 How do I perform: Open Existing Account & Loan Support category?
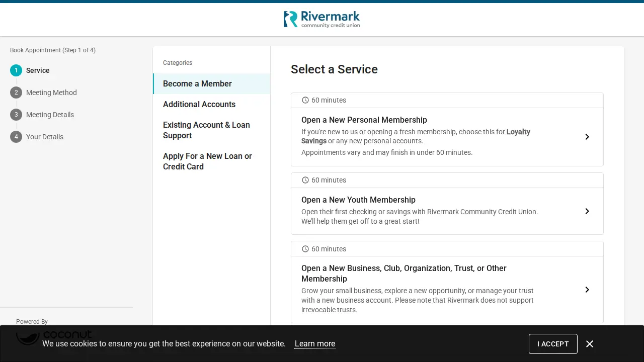212,130
